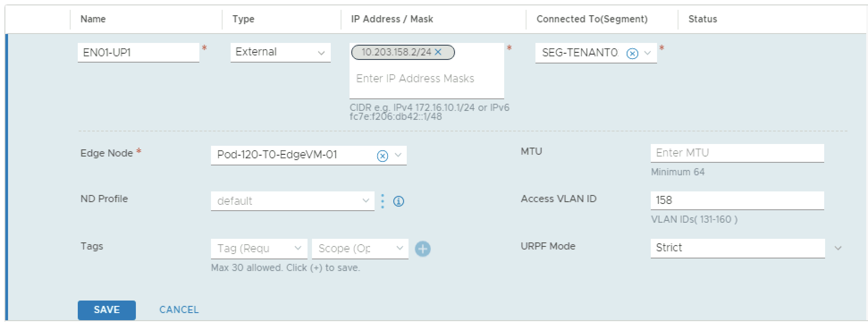
Task: Remove the 10.203.158.2/24 IP address chip
Action: point(438,52)
